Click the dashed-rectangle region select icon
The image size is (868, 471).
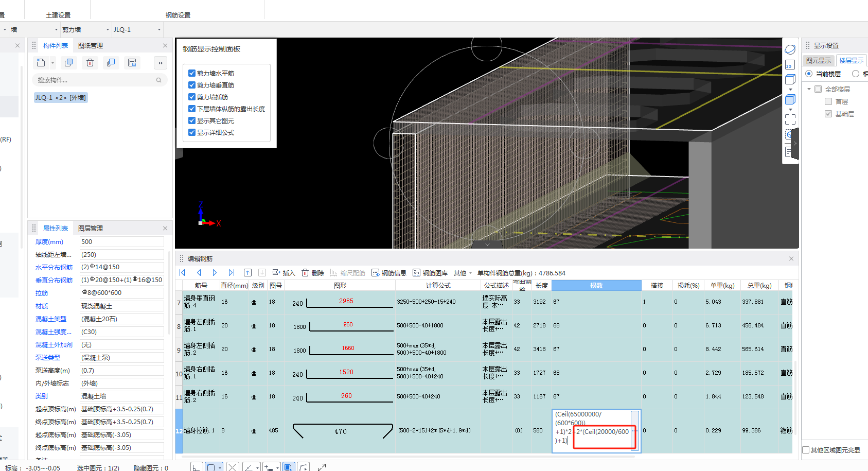790,119
